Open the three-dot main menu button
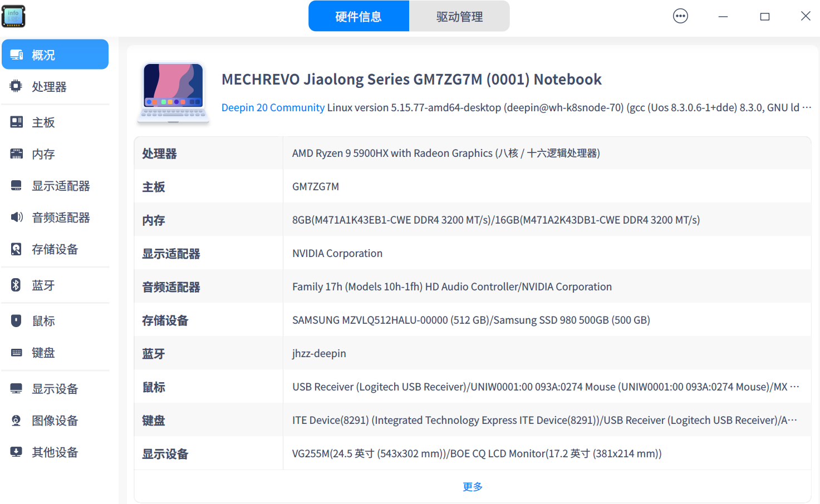The height and width of the screenshot is (504, 820). pyautogui.click(x=680, y=16)
